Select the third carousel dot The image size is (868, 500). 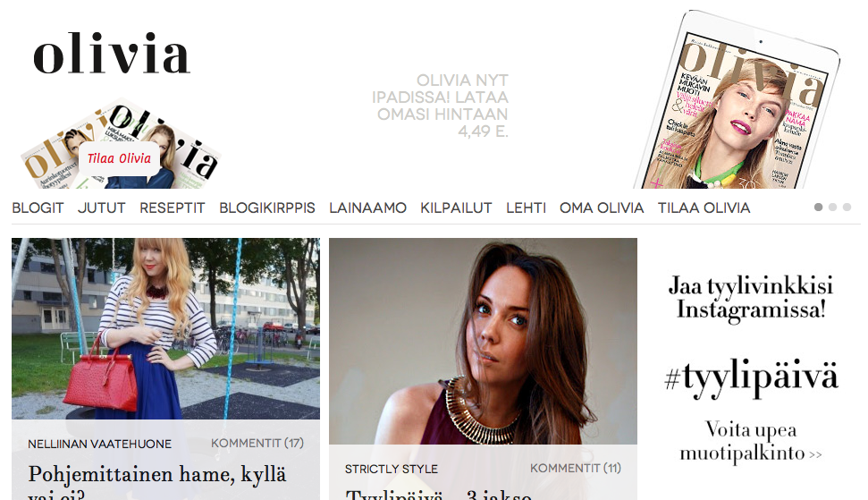(847, 208)
